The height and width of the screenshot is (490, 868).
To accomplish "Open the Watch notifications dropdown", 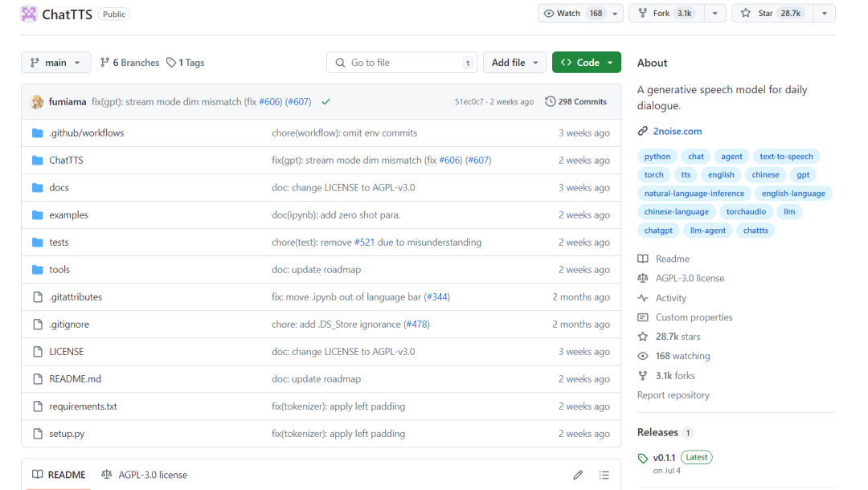I will click(580, 14).
